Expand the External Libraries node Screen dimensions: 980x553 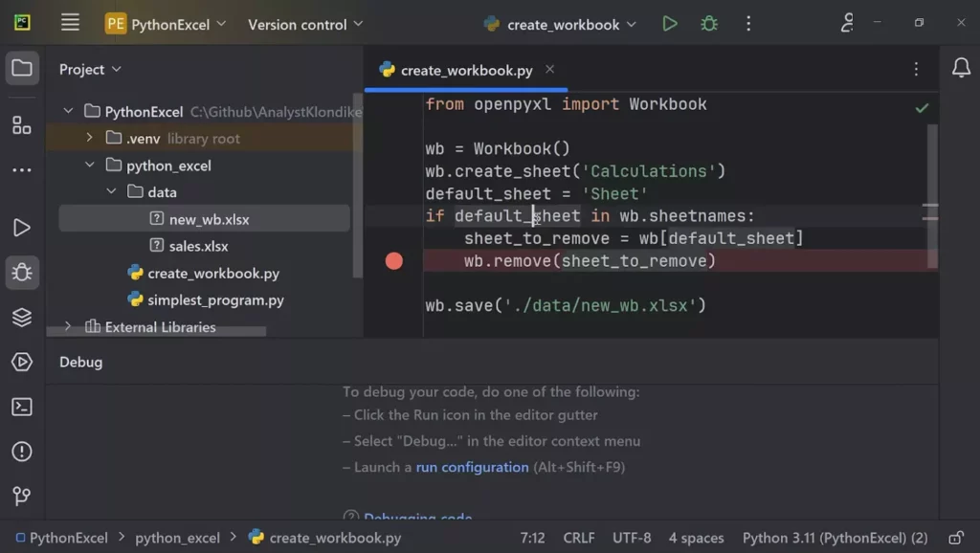[67, 326]
